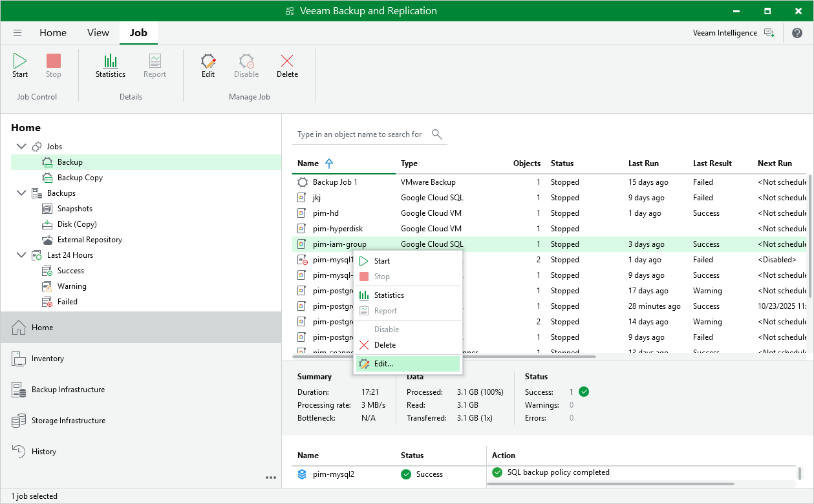814x504 pixels.
Task: Click the Inventory navigation icon
Action: coord(19,359)
